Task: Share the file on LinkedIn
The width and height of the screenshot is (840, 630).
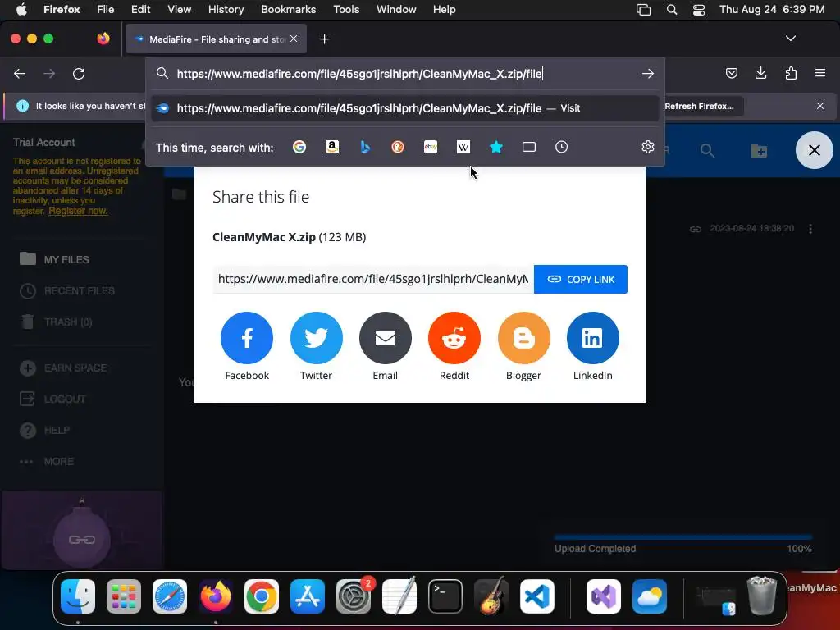Action: tap(592, 338)
